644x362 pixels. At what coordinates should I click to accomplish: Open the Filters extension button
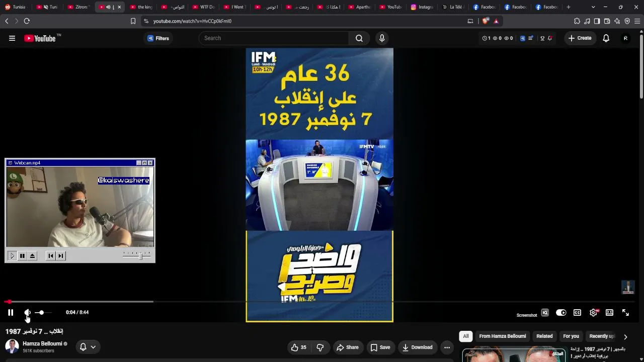coord(158,38)
